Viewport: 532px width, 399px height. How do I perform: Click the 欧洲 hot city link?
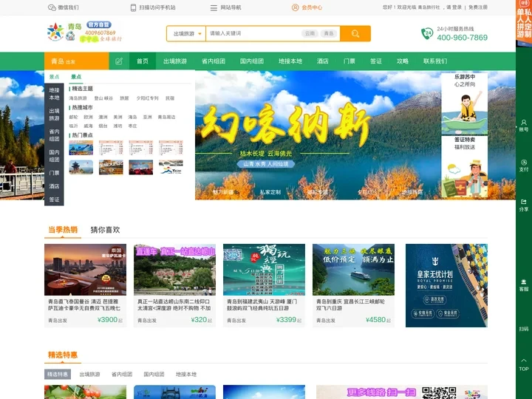coord(88,117)
